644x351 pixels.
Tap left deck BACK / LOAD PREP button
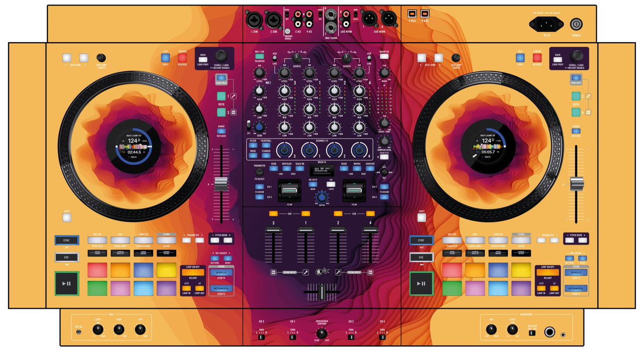coord(203,59)
